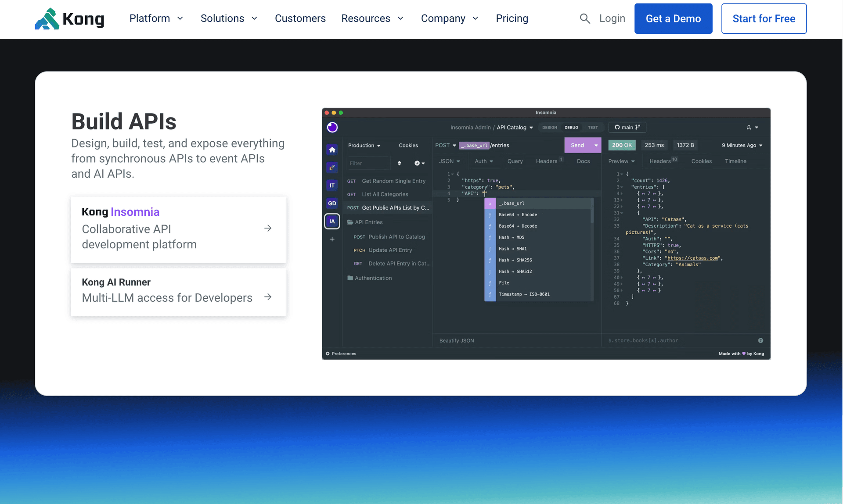Image resolution: width=843 pixels, height=504 pixels.
Task: Open the API Catalog project dropdown
Action: point(515,128)
